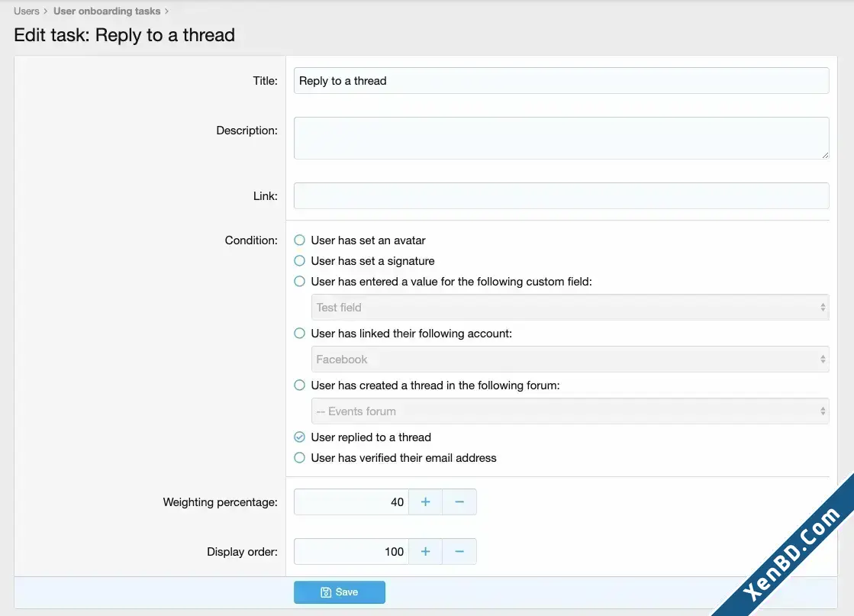Select 'User has verified their email address' radio
Image resolution: width=854 pixels, height=616 pixels.
[x=300, y=458]
